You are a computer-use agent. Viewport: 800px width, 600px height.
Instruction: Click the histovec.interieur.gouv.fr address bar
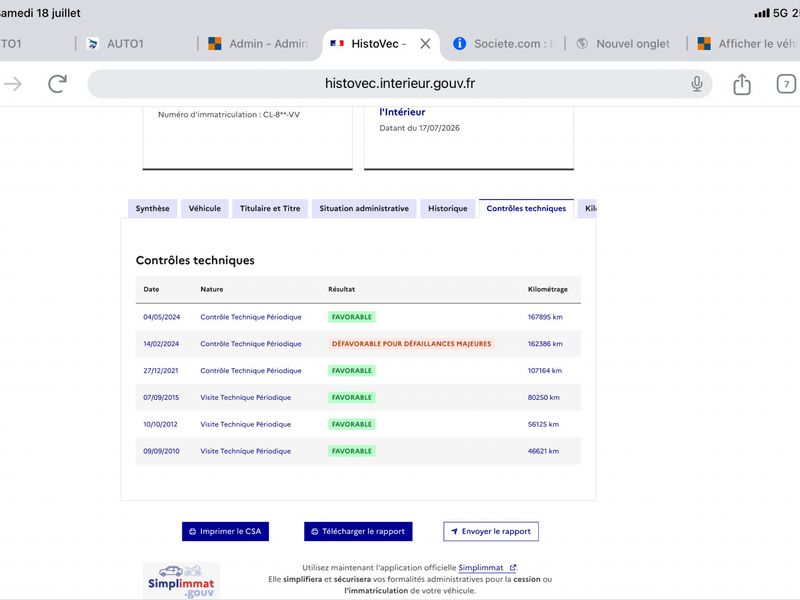click(399, 84)
